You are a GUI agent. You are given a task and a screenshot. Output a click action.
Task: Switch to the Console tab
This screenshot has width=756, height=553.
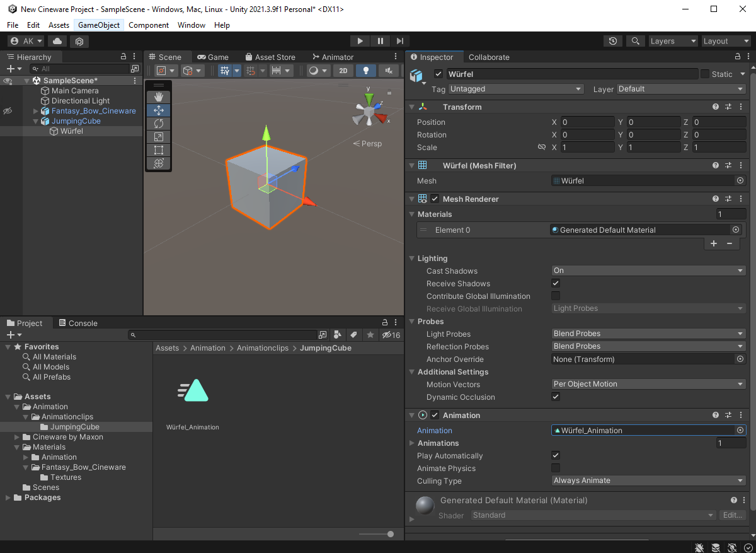pyautogui.click(x=77, y=323)
